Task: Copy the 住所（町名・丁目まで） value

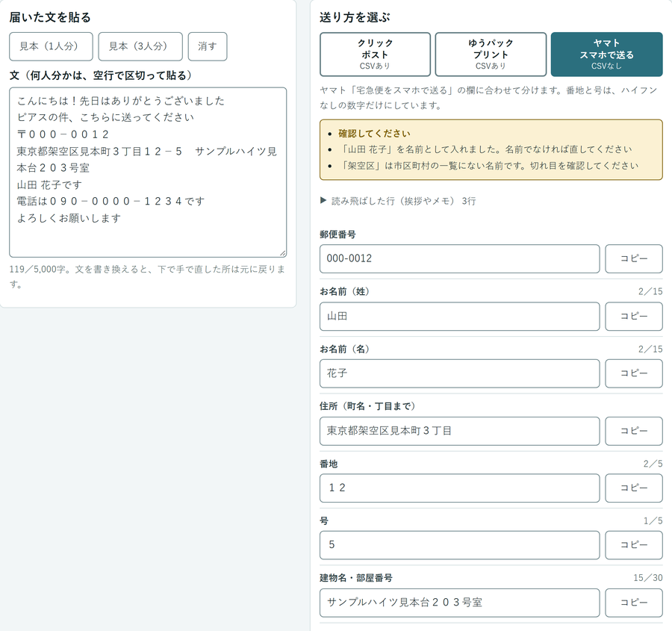Action: (634, 431)
